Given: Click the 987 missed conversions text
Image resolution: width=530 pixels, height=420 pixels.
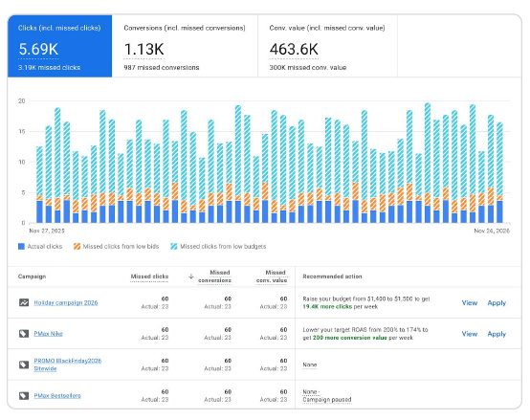Looking at the screenshot, I should tap(162, 68).
